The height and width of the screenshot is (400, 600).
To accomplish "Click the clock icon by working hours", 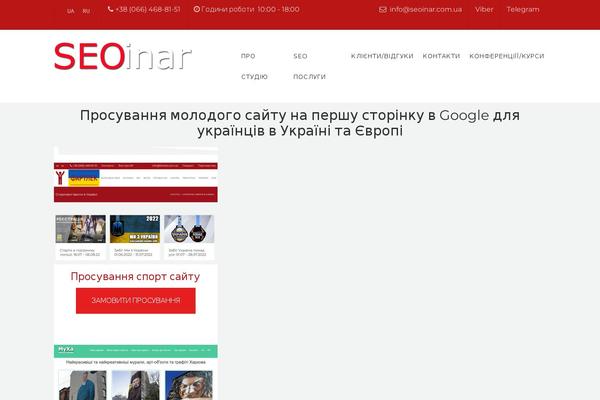I will (197, 9).
